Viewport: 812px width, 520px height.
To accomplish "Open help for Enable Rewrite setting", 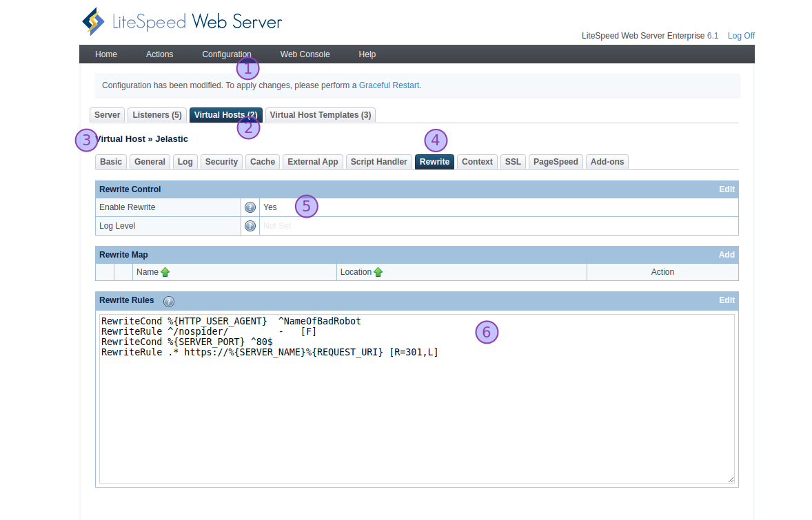I will (250, 207).
